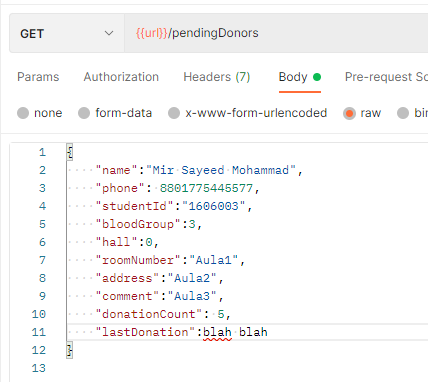Click the "roomNumber" key on line 7

coord(138,260)
